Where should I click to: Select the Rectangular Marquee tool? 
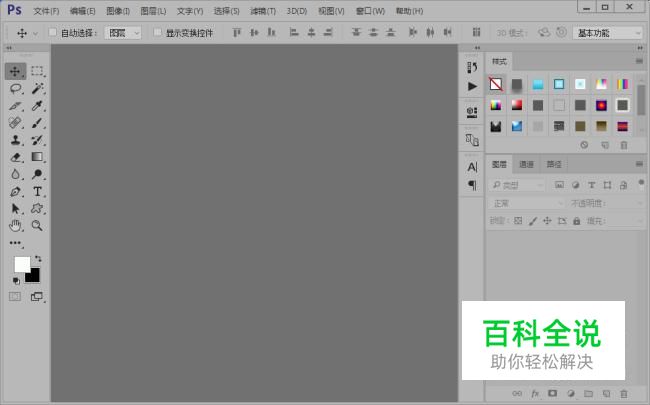[x=37, y=71]
